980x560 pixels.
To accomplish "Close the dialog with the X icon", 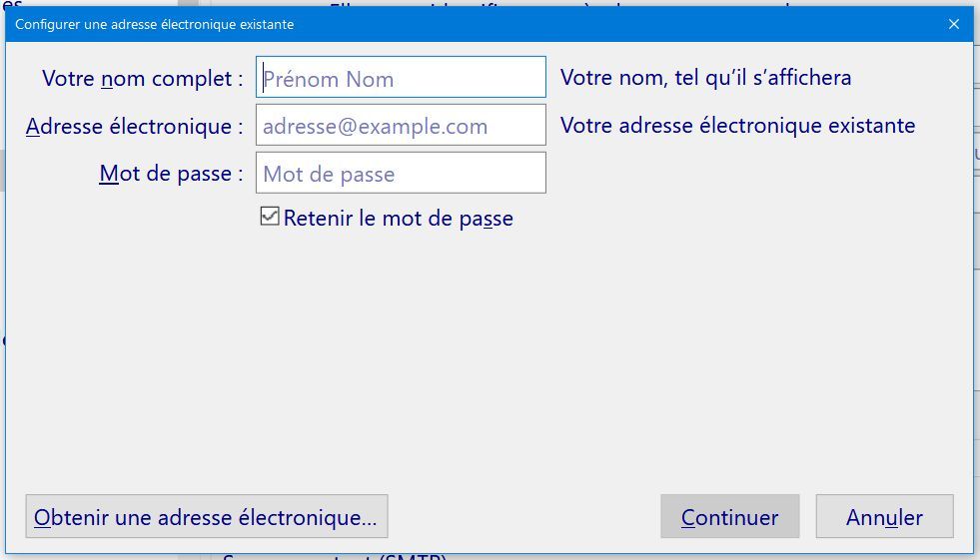I will pos(953,24).
